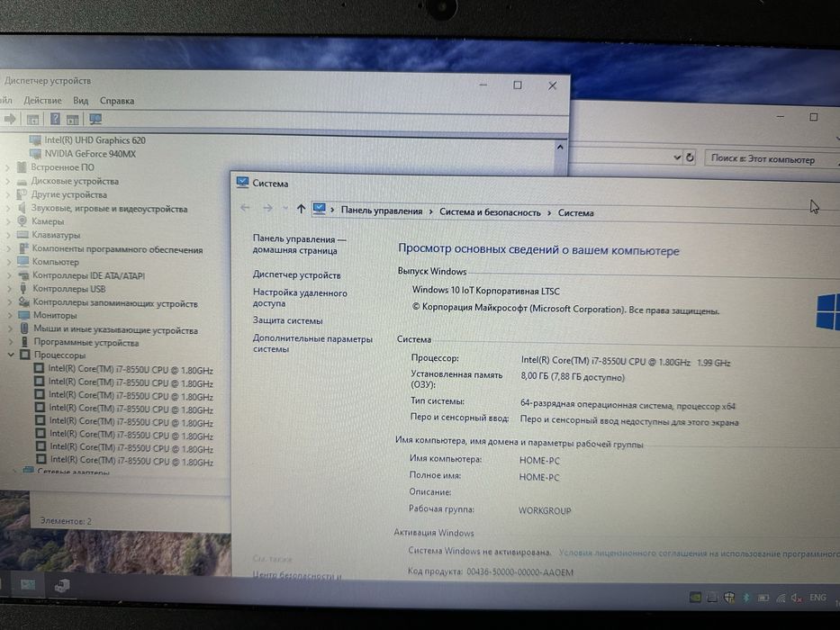The image size is (840, 630).
Task: Click the forward arrow in the Система window
Action: pyautogui.click(x=268, y=208)
